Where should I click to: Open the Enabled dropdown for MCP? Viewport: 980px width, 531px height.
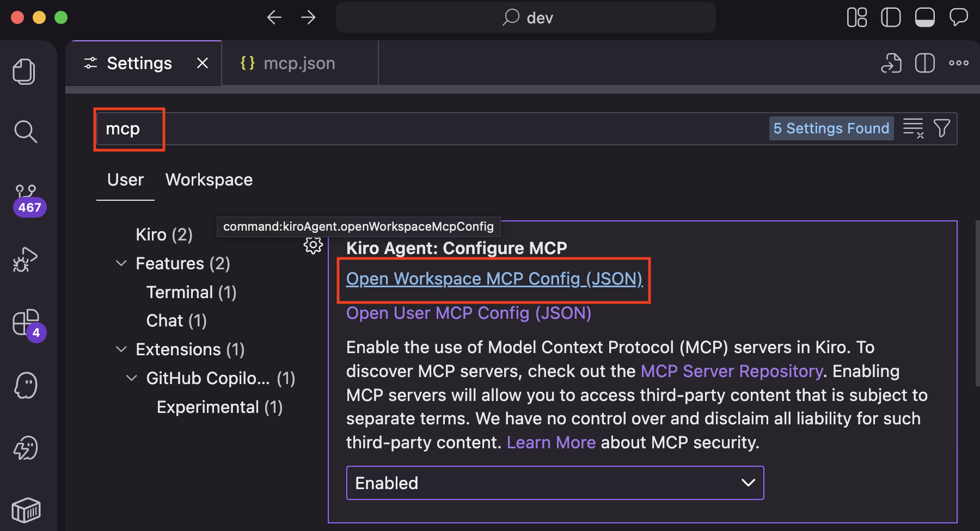pos(555,483)
